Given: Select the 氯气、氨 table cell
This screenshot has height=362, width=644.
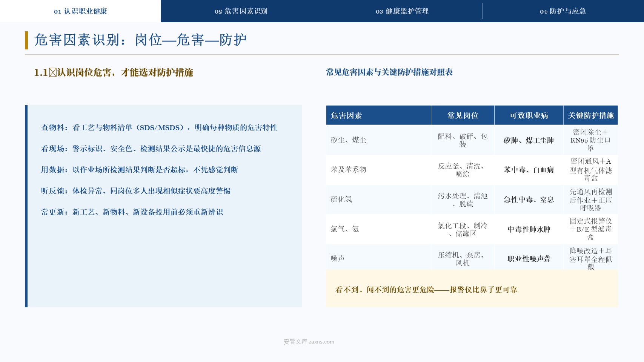Looking at the screenshot, I should coord(378,229).
